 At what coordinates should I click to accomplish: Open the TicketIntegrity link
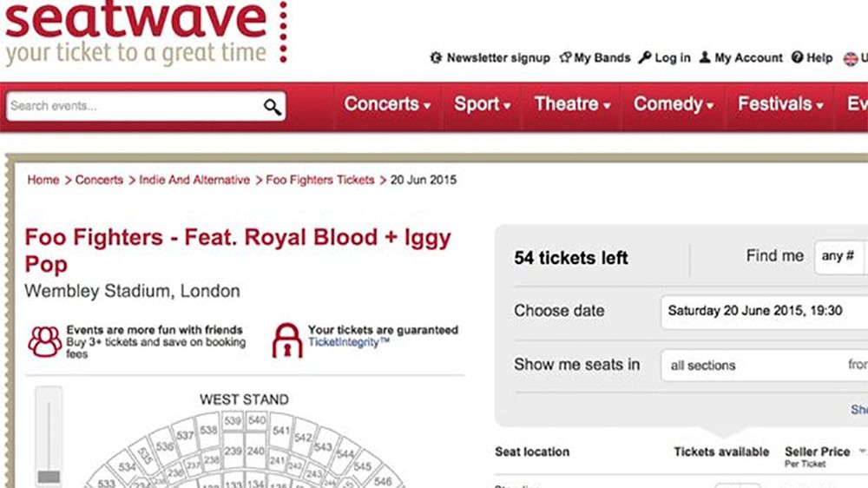click(x=349, y=342)
